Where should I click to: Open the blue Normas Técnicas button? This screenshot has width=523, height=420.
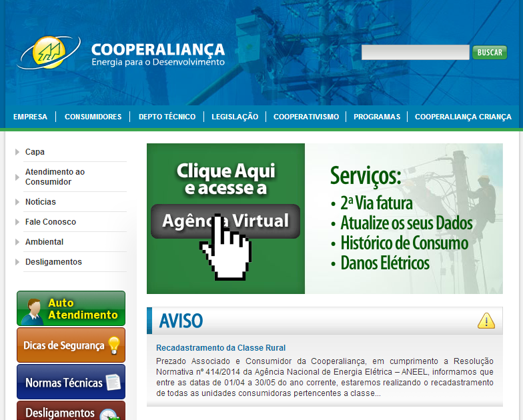pyautogui.click(x=71, y=381)
